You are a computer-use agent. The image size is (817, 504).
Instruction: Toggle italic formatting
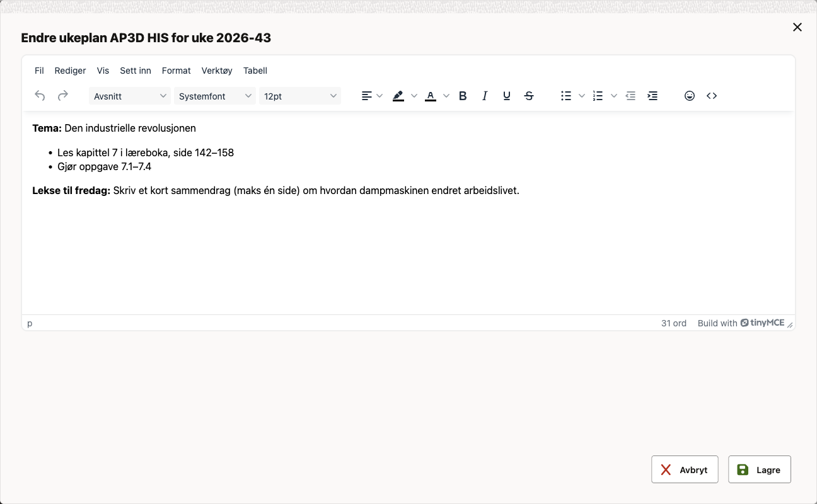(485, 96)
